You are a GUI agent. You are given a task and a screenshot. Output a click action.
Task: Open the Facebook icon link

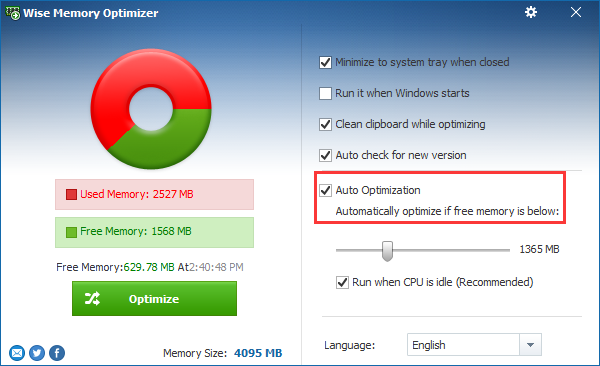pos(57,353)
